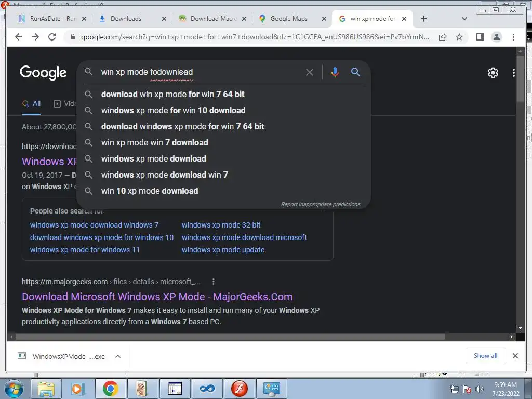Image resolution: width=532 pixels, height=399 pixels.
Task: Click the address bar URL
Action: [255, 37]
